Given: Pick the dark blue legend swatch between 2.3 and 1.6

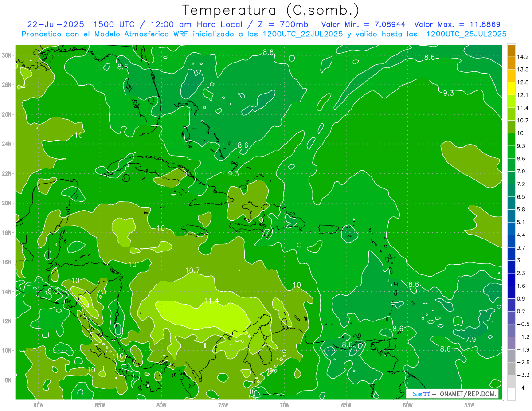Looking at the screenshot, I should point(511,279).
